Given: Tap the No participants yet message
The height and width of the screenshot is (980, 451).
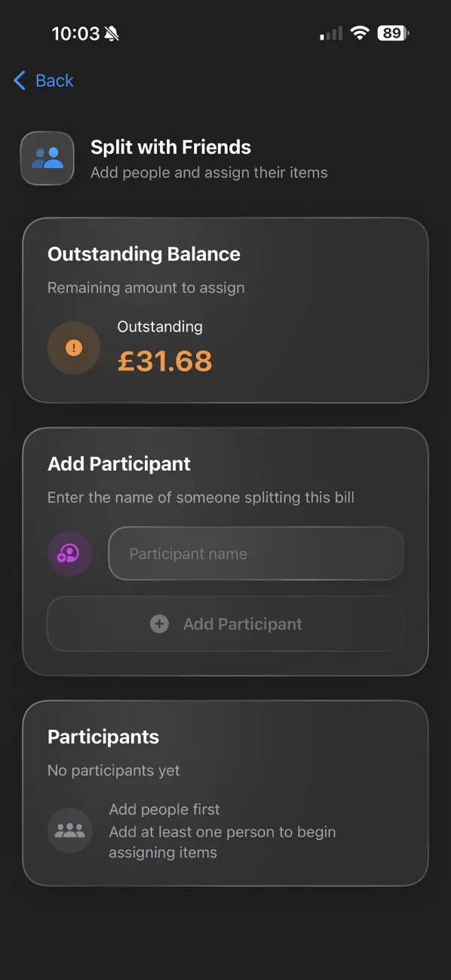Looking at the screenshot, I should coord(113,770).
